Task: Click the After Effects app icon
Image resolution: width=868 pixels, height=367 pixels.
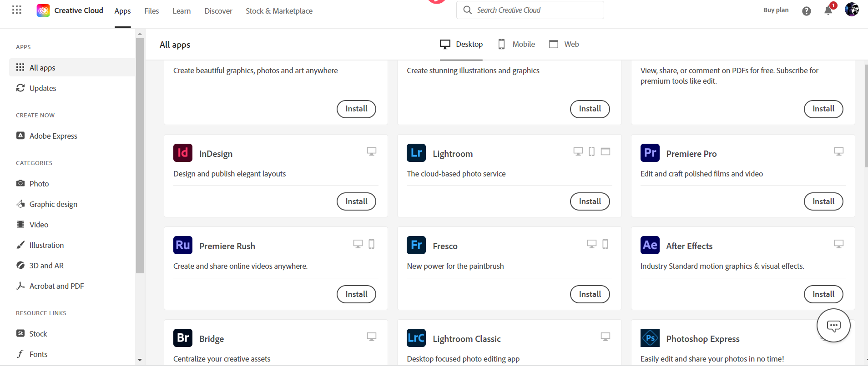Action: coord(650,245)
